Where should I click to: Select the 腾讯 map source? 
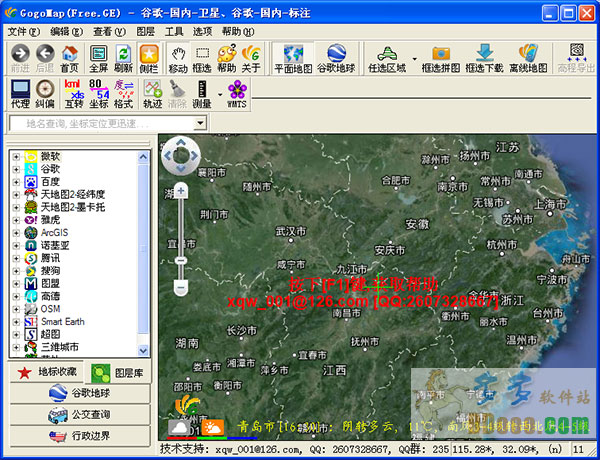tap(51, 258)
